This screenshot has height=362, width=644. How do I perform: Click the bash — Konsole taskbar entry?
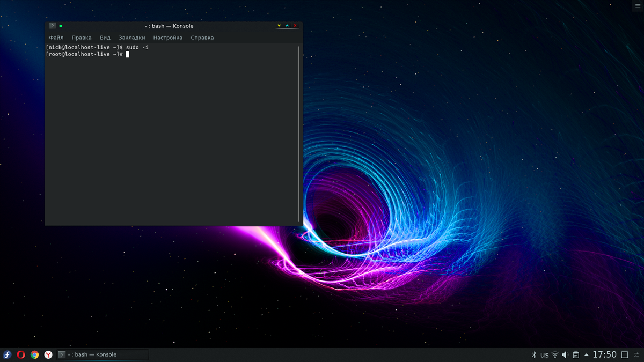click(102, 354)
